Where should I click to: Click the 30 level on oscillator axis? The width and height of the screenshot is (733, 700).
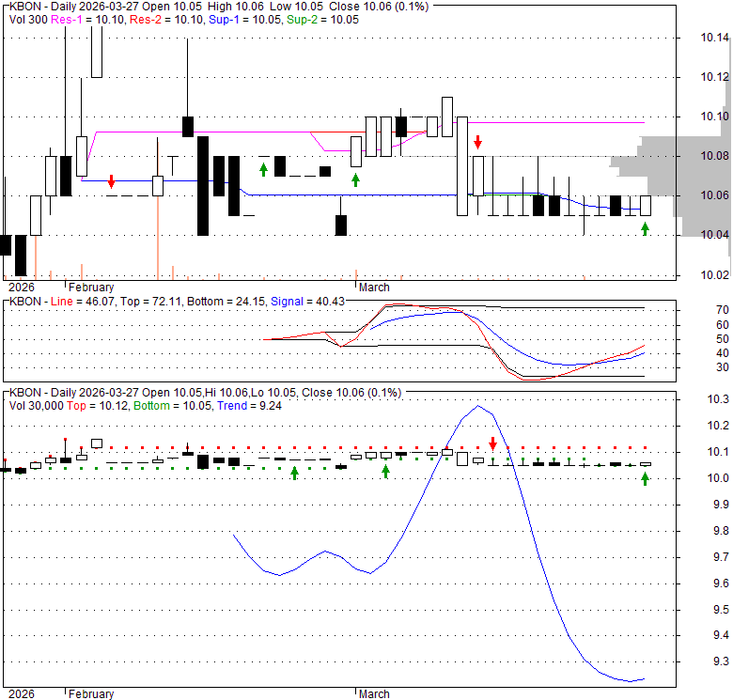point(723,367)
